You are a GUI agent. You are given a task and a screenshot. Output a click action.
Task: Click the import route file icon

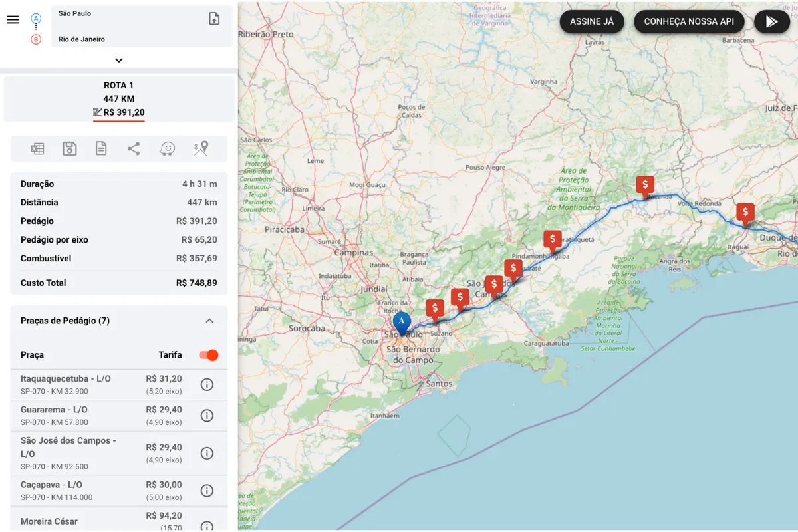pos(214,19)
